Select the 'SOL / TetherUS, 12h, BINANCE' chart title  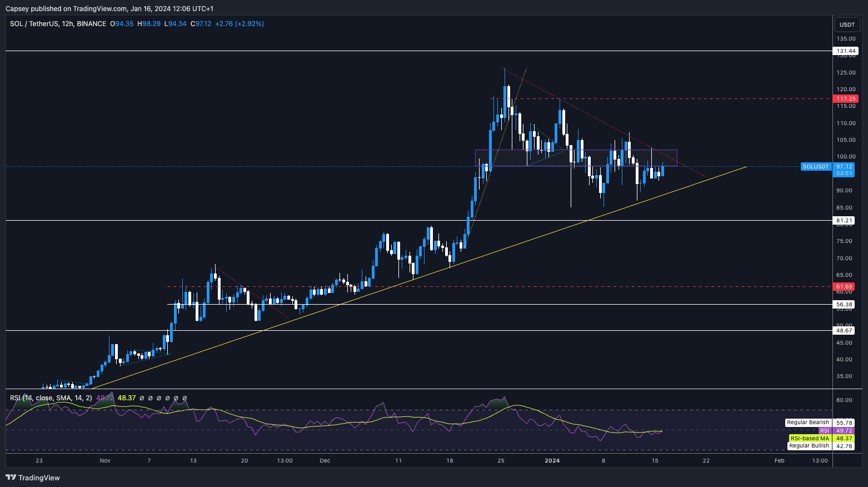tap(58, 24)
